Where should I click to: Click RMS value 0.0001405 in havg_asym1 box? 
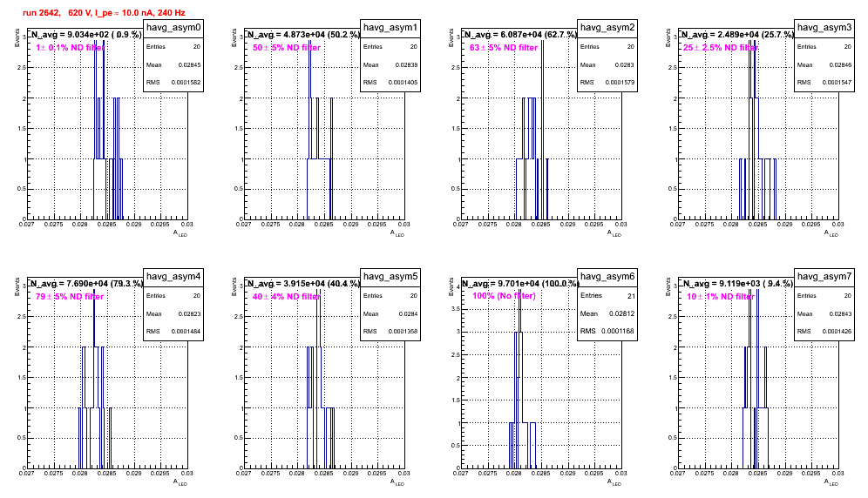[x=403, y=83]
